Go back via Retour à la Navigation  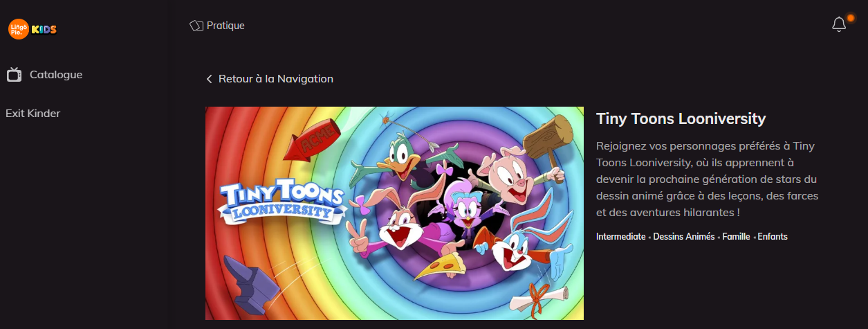[270, 79]
